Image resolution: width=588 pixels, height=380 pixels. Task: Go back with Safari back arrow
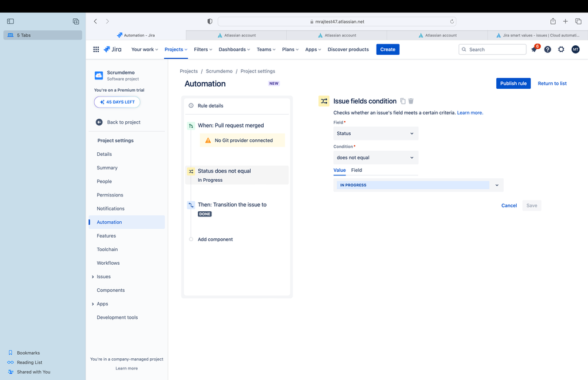95,21
